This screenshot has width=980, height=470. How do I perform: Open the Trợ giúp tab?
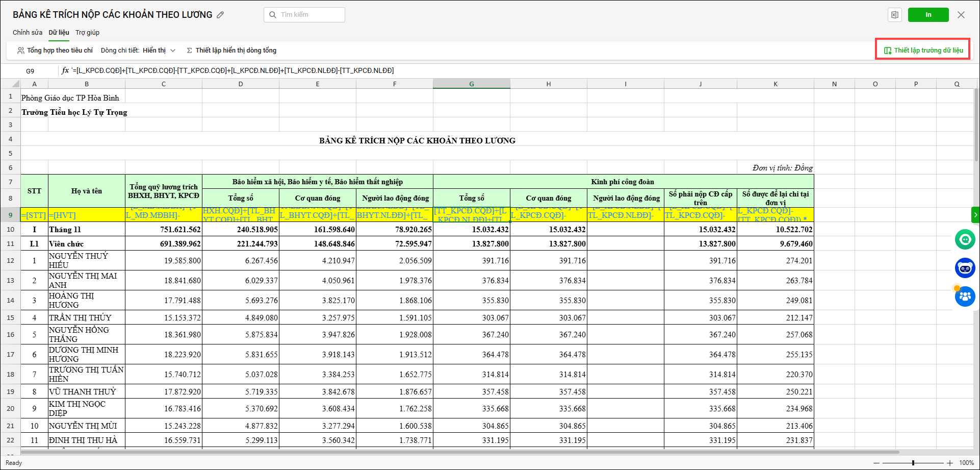(x=87, y=32)
